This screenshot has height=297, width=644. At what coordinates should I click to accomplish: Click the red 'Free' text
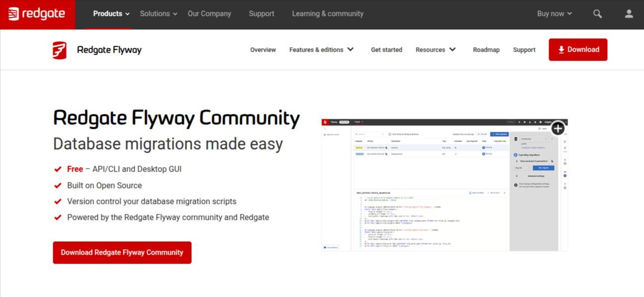click(x=75, y=169)
